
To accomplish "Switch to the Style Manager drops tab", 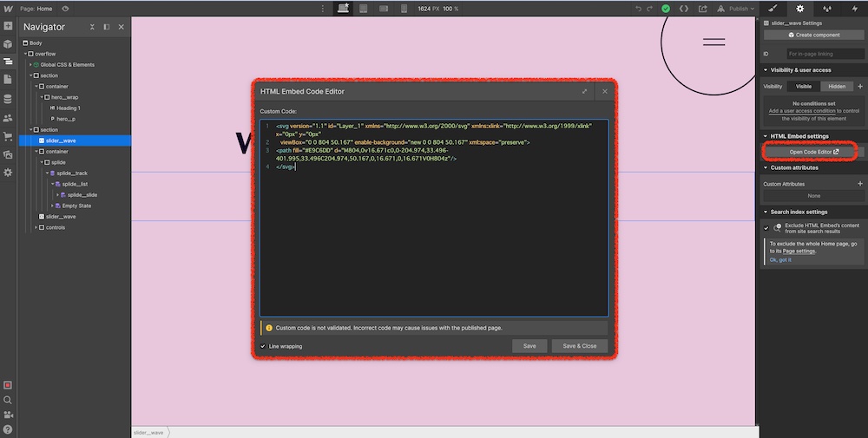I will pyautogui.click(x=827, y=9).
